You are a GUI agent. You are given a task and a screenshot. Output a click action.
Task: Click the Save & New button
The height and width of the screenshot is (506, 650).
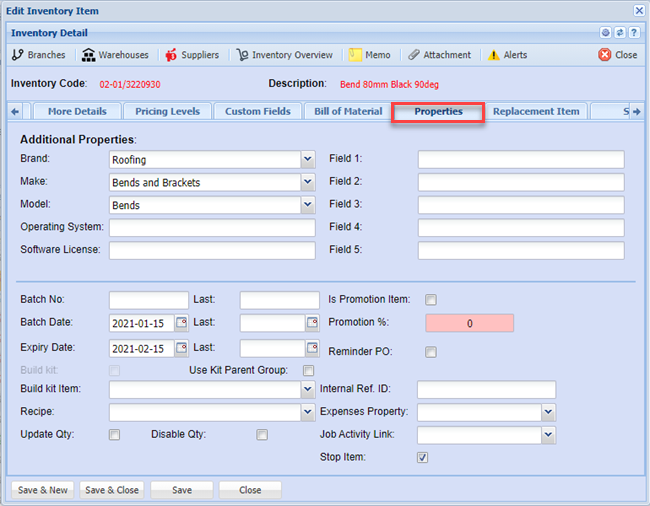(42, 490)
